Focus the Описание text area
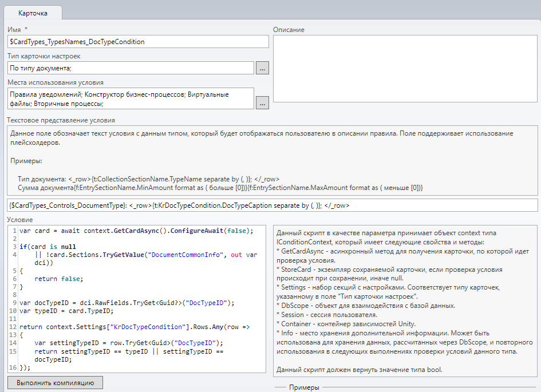The width and height of the screenshot is (541, 392). (405, 69)
